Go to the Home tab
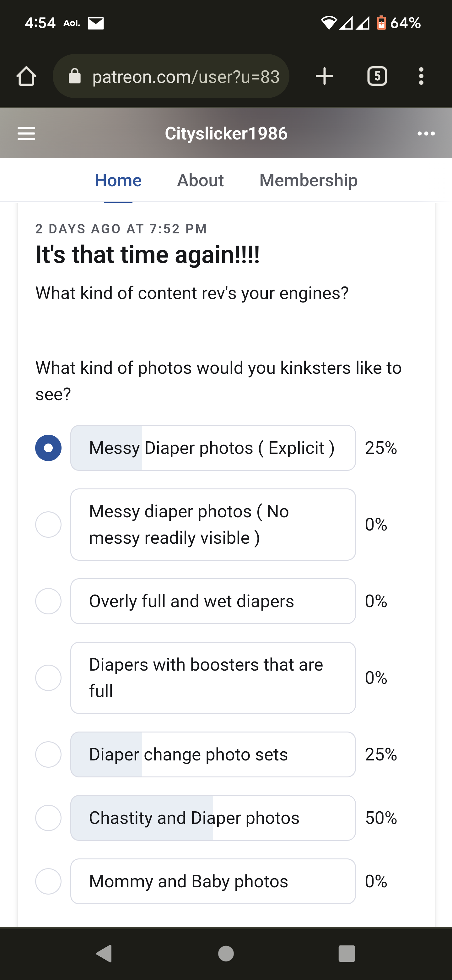Viewport: 452px width, 980px height. [118, 180]
